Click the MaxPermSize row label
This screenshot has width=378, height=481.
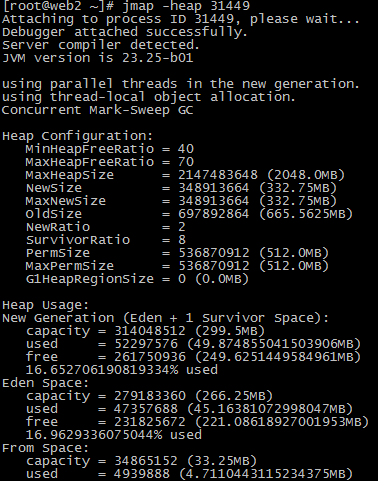click(70, 266)
